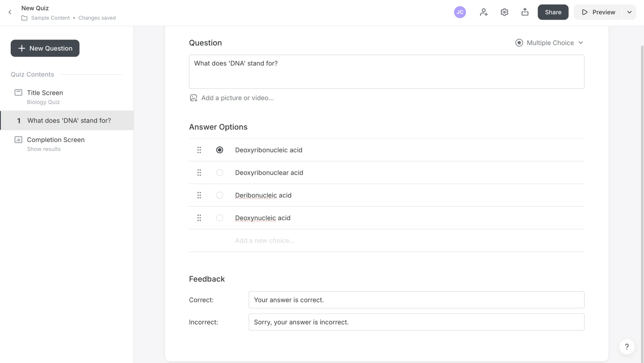Open the Multiple Choice question type dropdown

(549, 42)
